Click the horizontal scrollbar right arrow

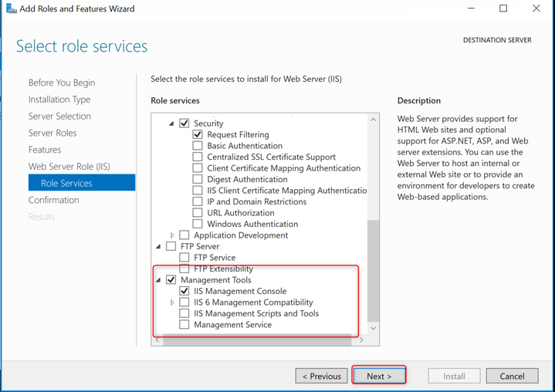coord(361,340)
